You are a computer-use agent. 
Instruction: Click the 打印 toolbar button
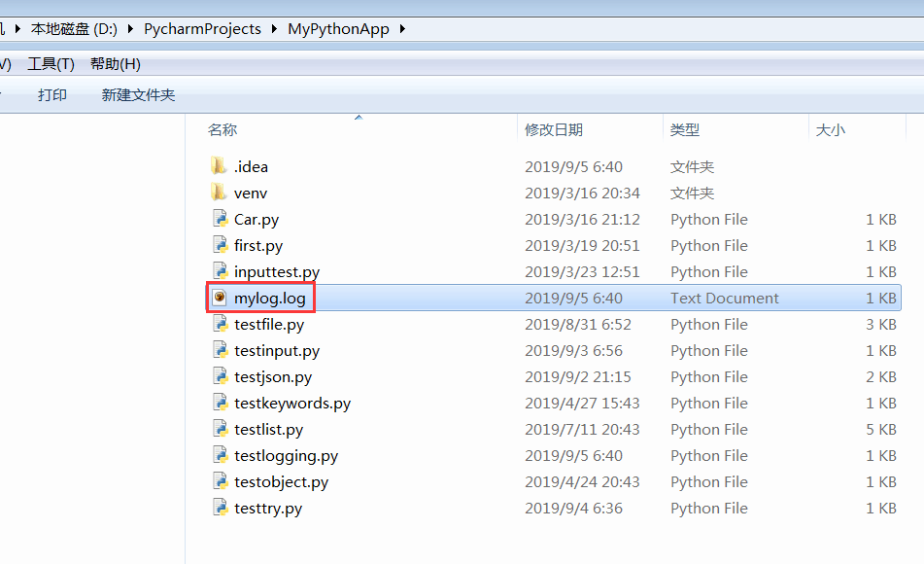point(51,95)
